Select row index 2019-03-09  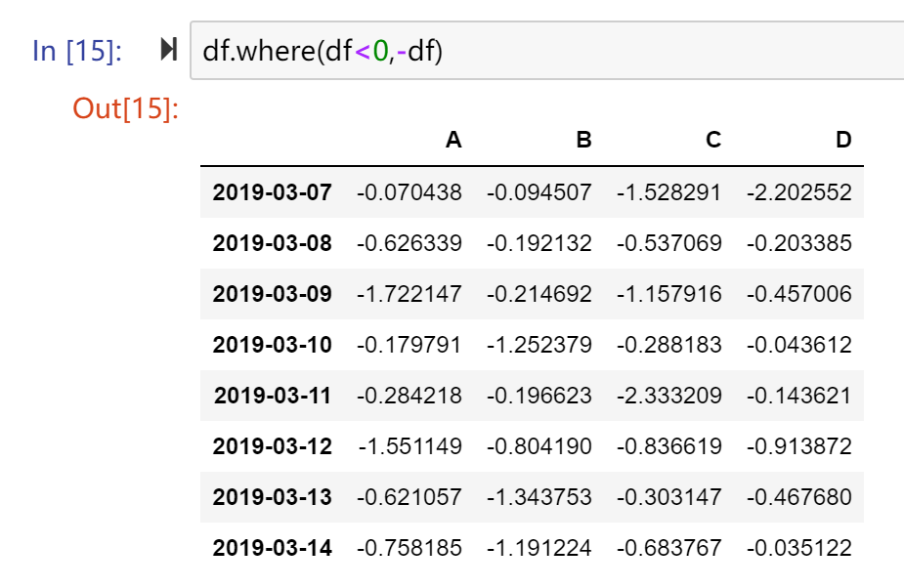(272, 294)
